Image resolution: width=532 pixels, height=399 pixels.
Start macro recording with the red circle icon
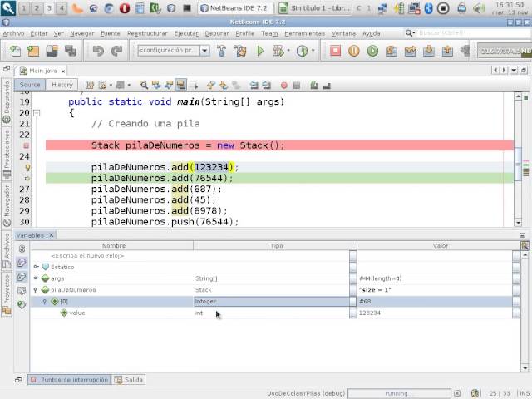click(284, 86)
